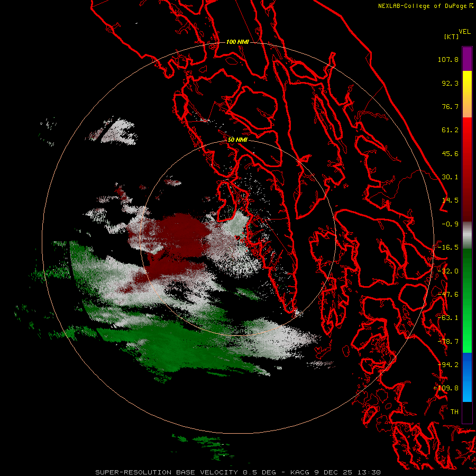Click the blue segment of the color bar

(467, 377)
